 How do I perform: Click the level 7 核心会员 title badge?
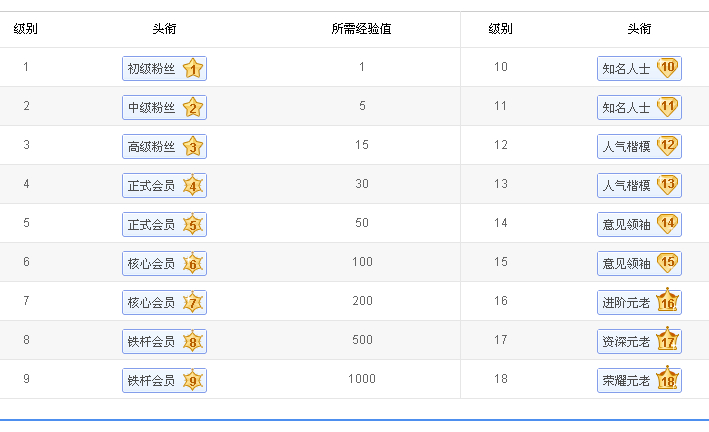[164, 302]
